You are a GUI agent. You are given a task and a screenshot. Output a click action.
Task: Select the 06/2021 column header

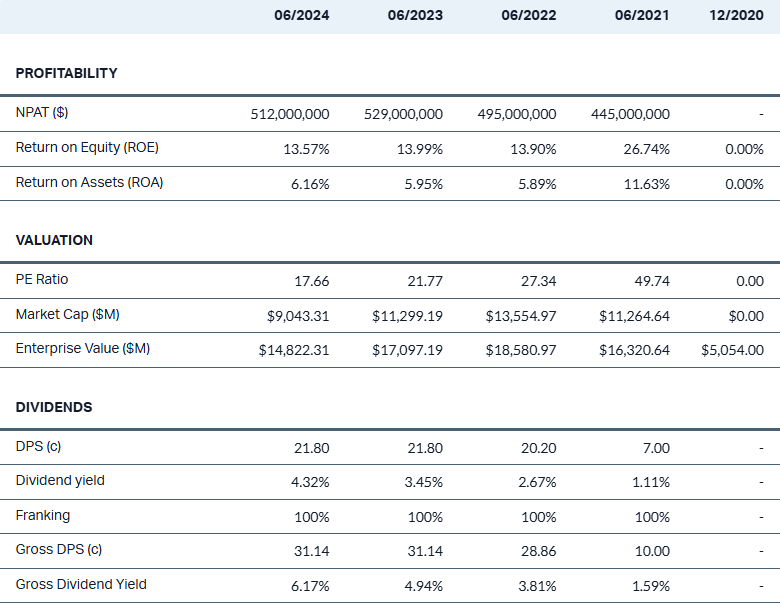[x=642, y=16]
